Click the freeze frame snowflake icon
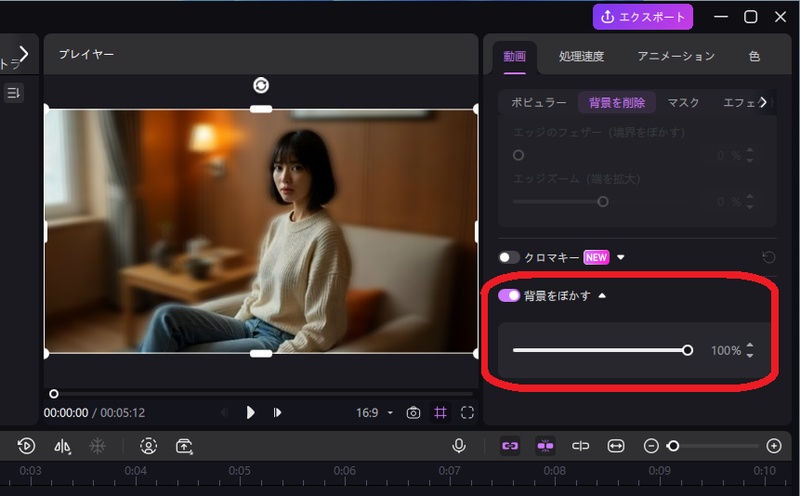Image resolution: width=800 pixels, height=496 pixels. pos(97,446)
